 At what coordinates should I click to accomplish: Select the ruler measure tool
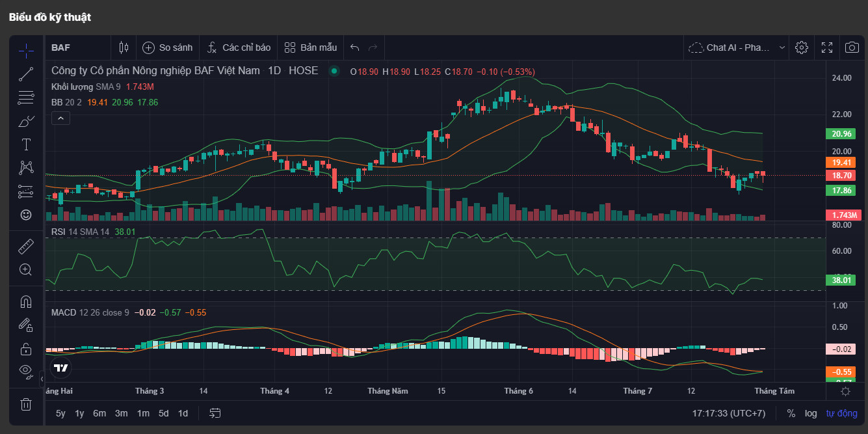click(x=26, y=246)
